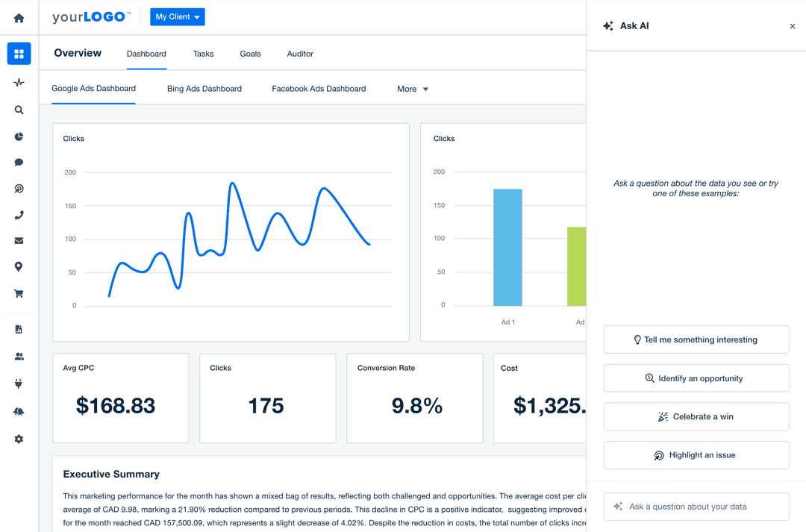
Task: Close the Ask AI panel
Action: (x=792, y=26)
